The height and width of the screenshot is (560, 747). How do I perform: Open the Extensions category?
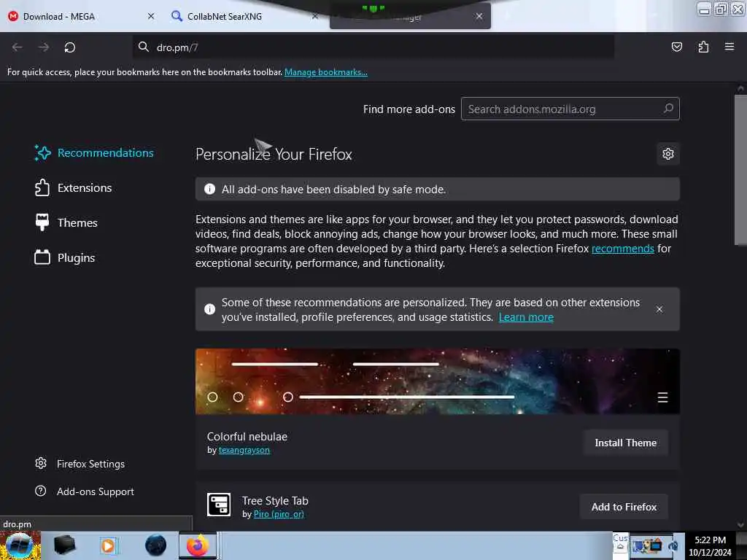pos(74,187)
